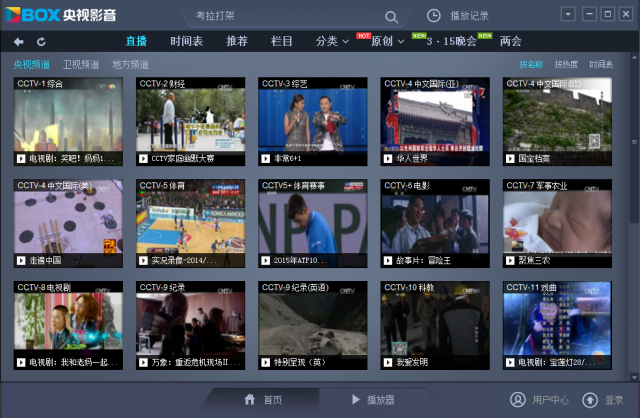Select the 地方频道 channel category
Image resolution: width=640 pixels, height=418 pixels.
point(130,64)
